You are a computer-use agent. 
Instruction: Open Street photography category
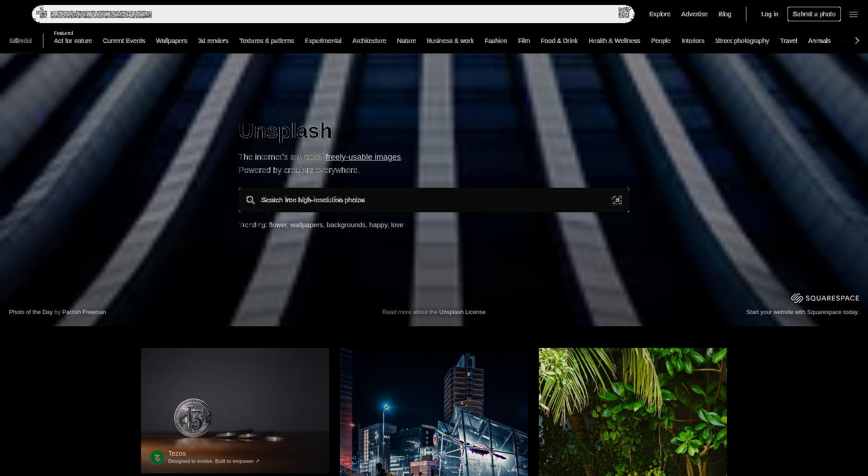pos(742,41)
